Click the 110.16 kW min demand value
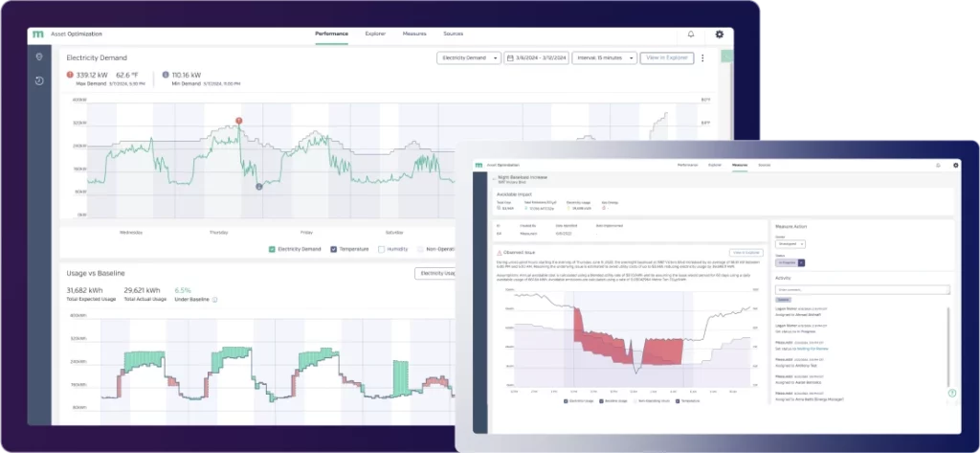The height and width of the screenshot is (453, 980). pyautogui.click(x=187, y=75)
